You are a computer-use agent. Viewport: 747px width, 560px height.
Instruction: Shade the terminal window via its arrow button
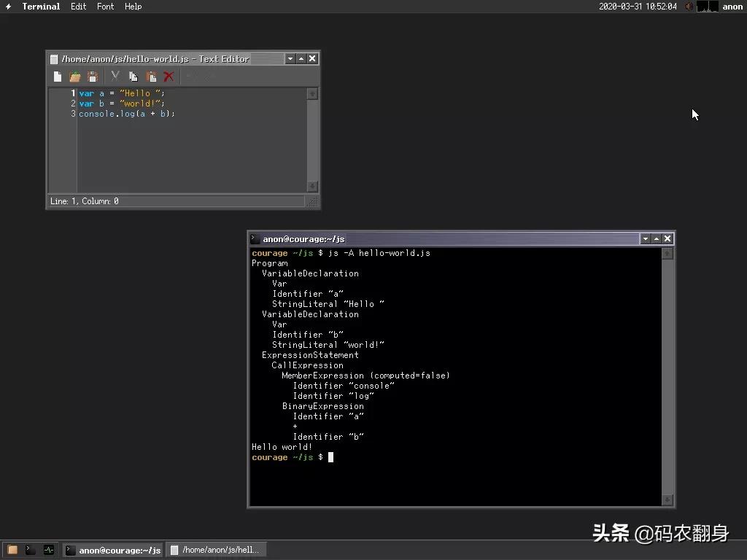(x=645, y=238)
